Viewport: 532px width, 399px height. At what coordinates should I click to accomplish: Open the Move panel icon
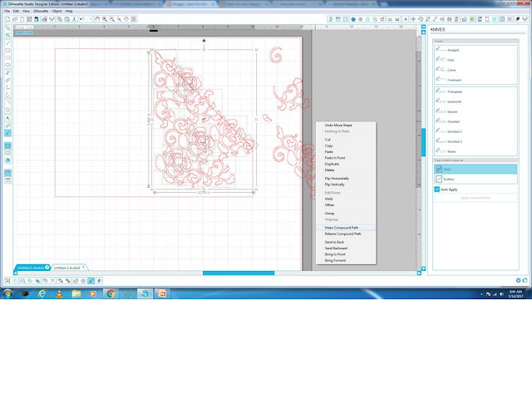pos(413,19)
